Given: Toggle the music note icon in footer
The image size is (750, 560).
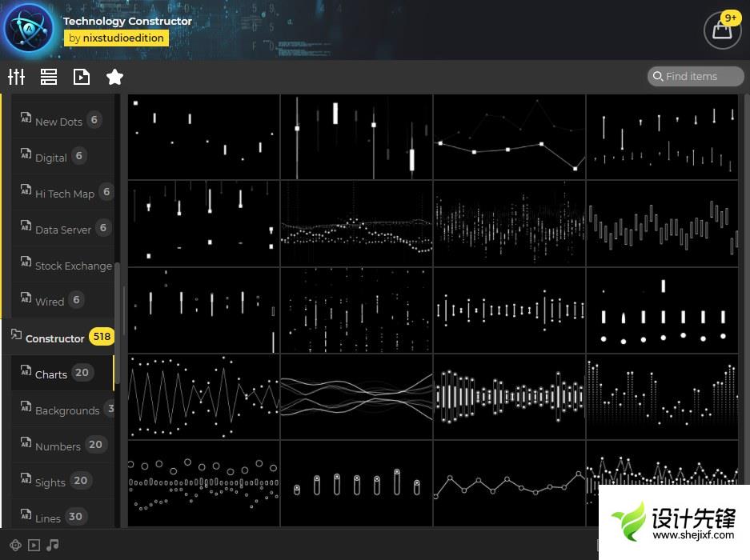Looking at the screenshot, I should [53, 546].
